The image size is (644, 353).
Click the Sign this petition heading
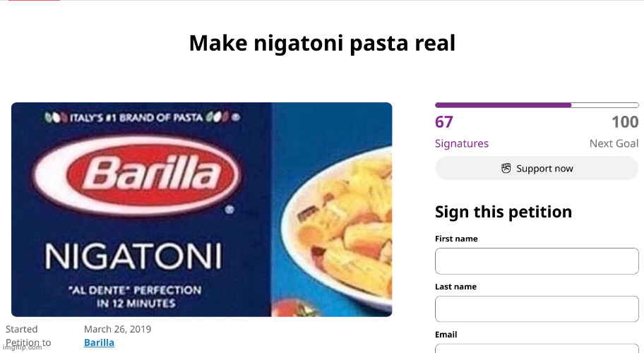pos(503,213)
